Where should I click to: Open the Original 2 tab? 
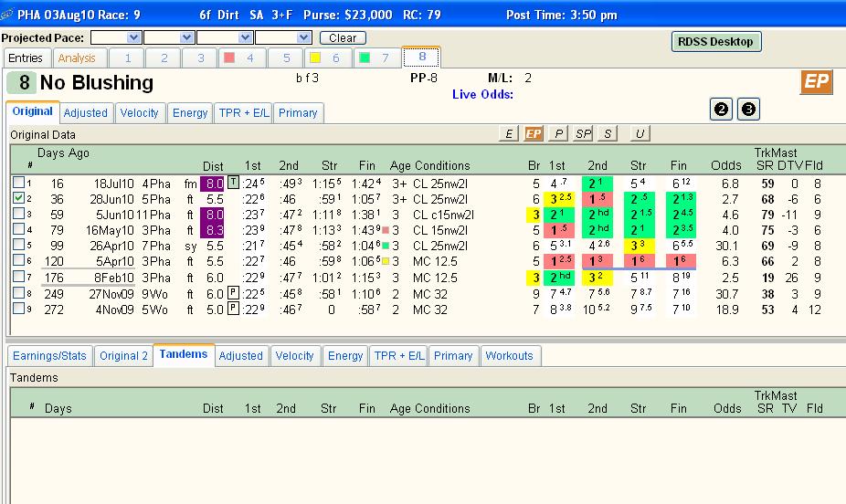[123, 356]
